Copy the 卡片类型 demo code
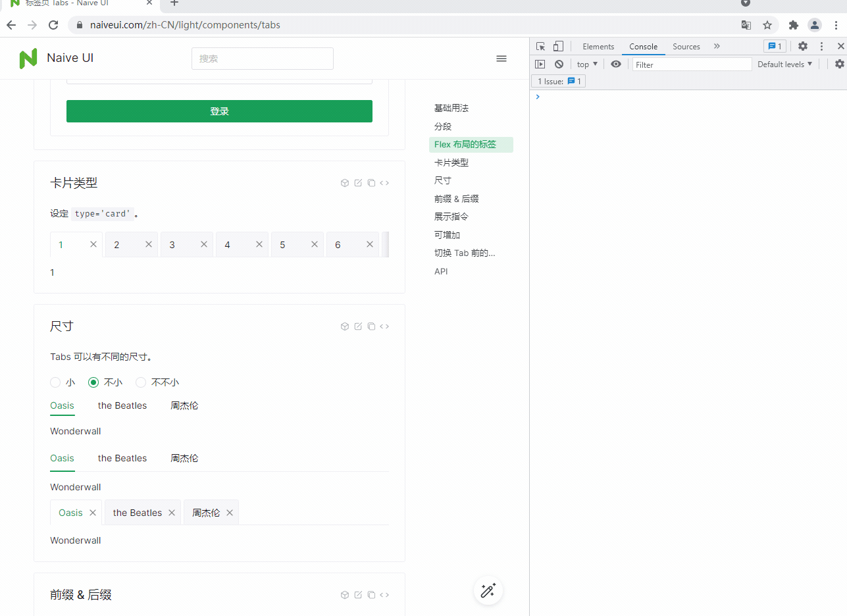 371,182
